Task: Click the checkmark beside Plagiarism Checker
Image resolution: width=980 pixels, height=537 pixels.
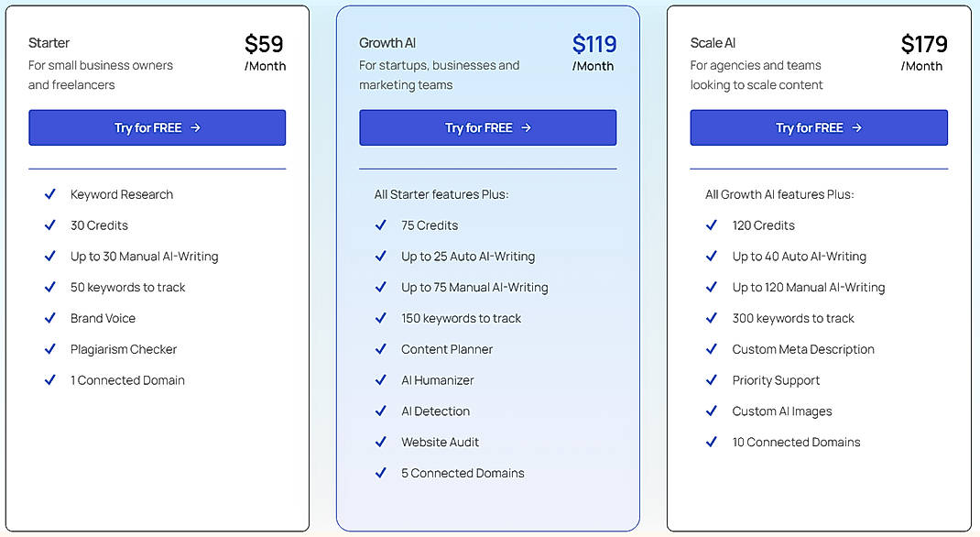Action: coord(50,349)
